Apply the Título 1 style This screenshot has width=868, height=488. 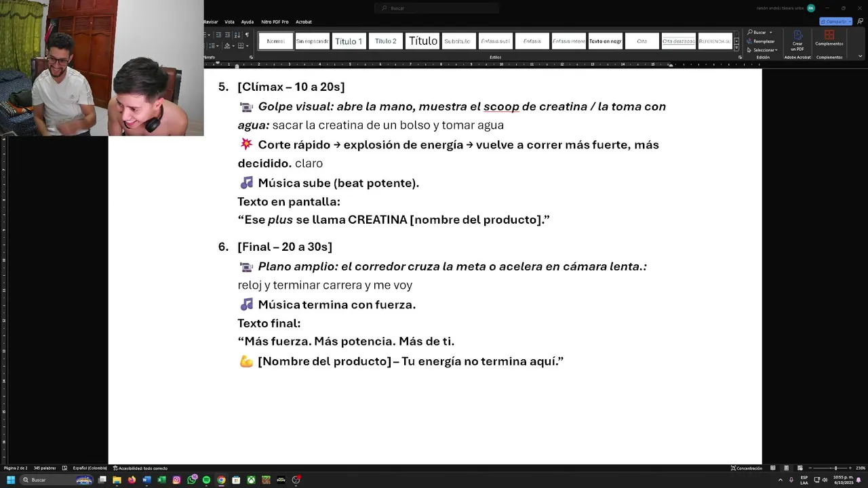tap(349, 41)
